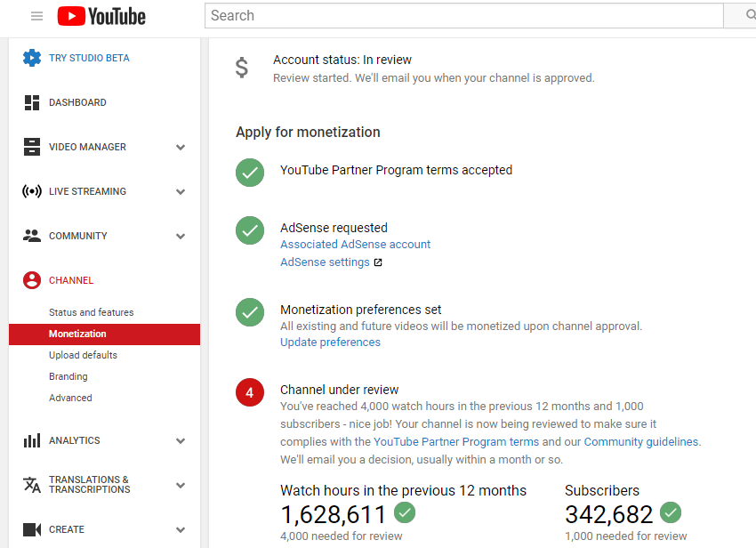
Task: Click the Channel under review heading
Action: tap(340, 390)
